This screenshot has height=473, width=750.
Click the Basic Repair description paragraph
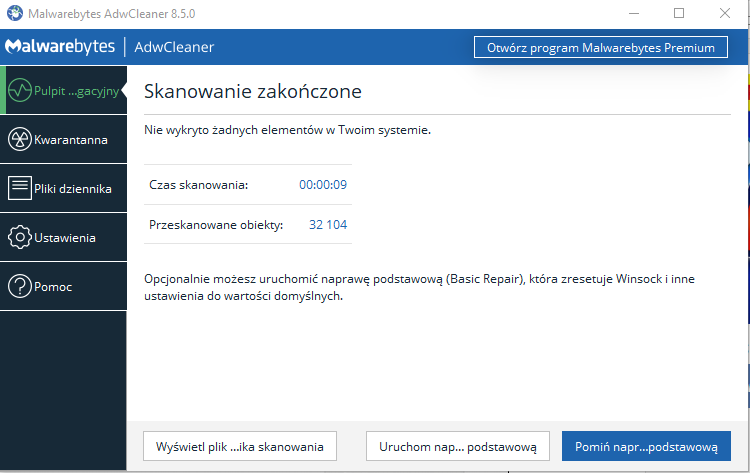tap(419, 287)
